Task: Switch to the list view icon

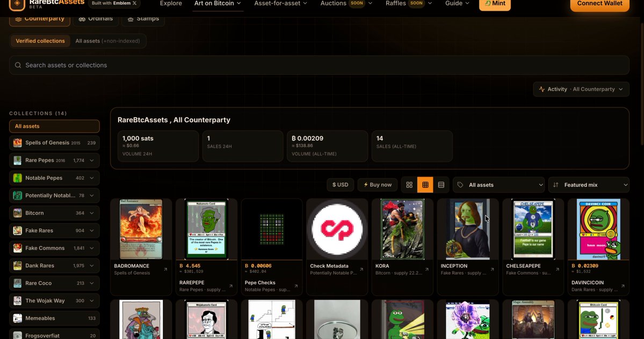Action: pos(441,185)
